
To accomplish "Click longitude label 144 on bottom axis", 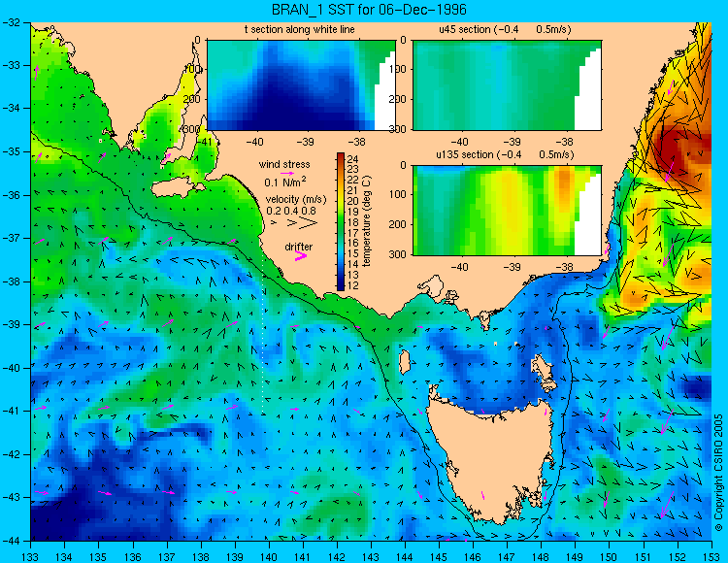I will point(405,557).
